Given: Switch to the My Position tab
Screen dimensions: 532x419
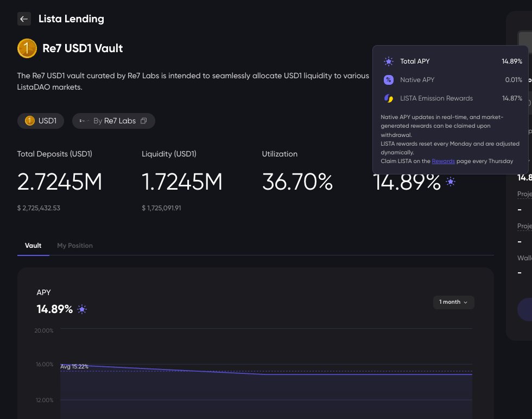Looking at the screenshot, I should click(x=75, y=246).
